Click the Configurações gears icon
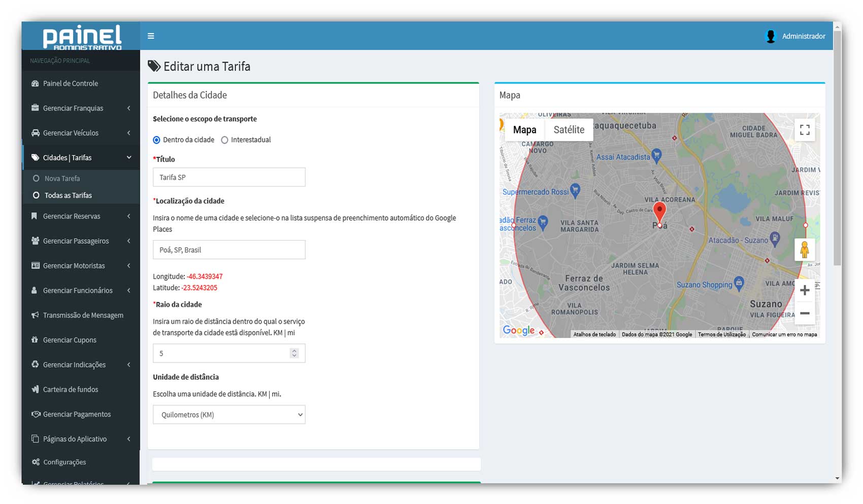The width and height of the screenshot is (863, 504). pos(36,462)
